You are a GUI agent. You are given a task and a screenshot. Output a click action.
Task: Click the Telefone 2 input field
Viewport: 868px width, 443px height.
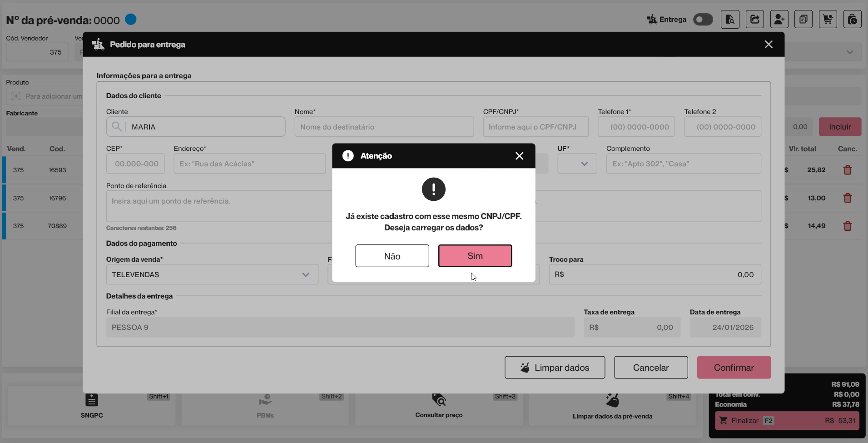[723, 127]
